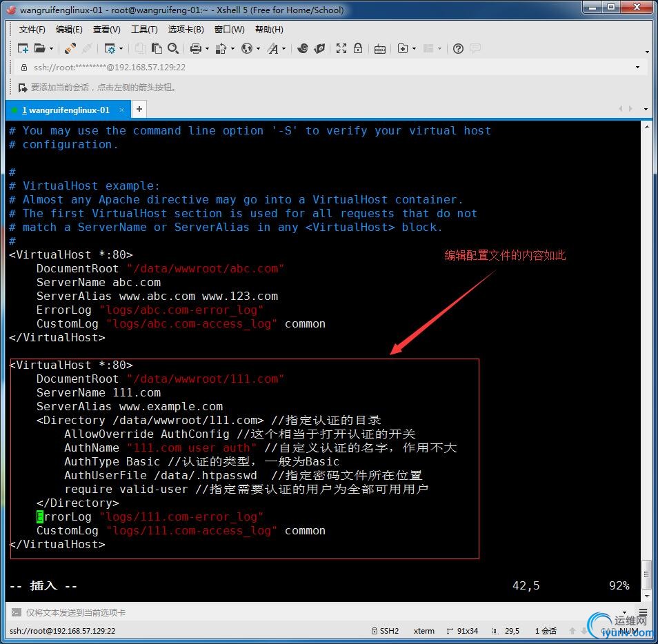Open the 文件(F) menu

[x=32, y=30]
